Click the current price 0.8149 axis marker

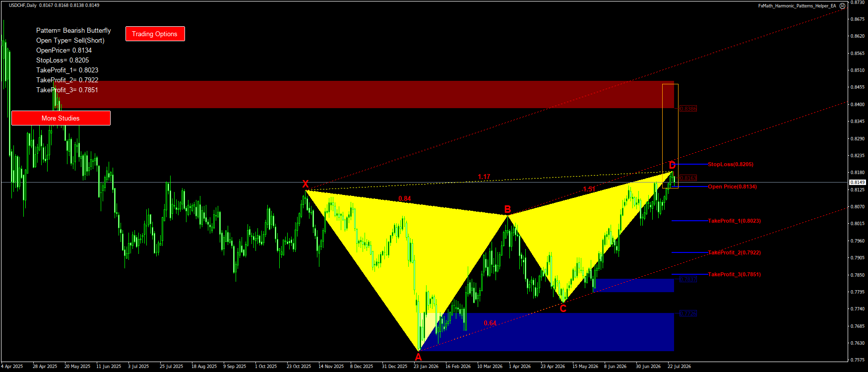coord(858,183)
